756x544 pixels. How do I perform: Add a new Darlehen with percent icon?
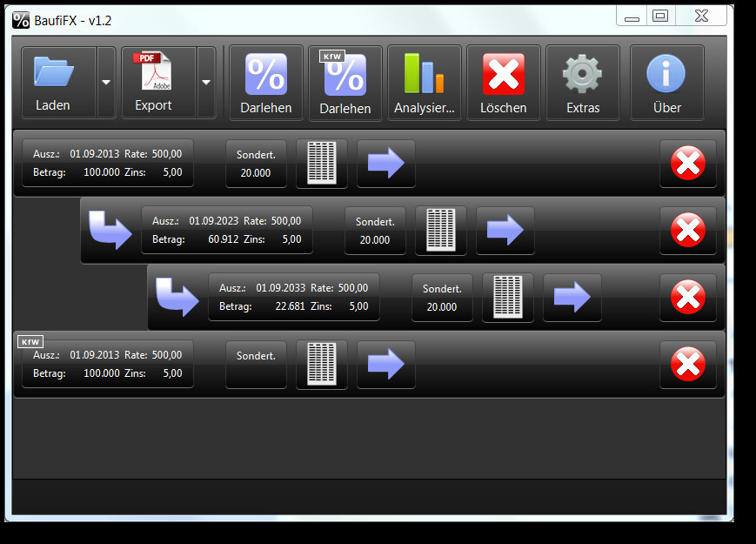point(266,83)
